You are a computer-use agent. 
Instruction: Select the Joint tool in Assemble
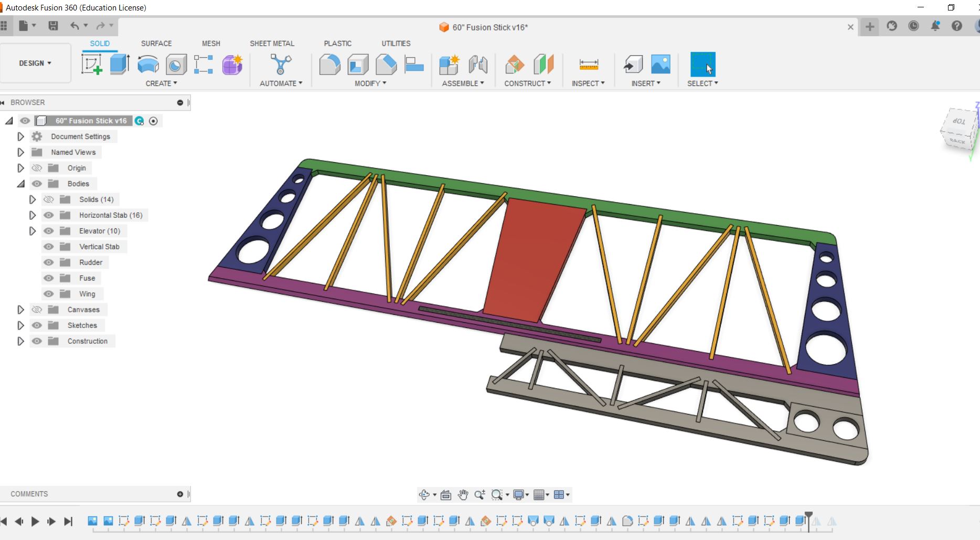[478, 65]
